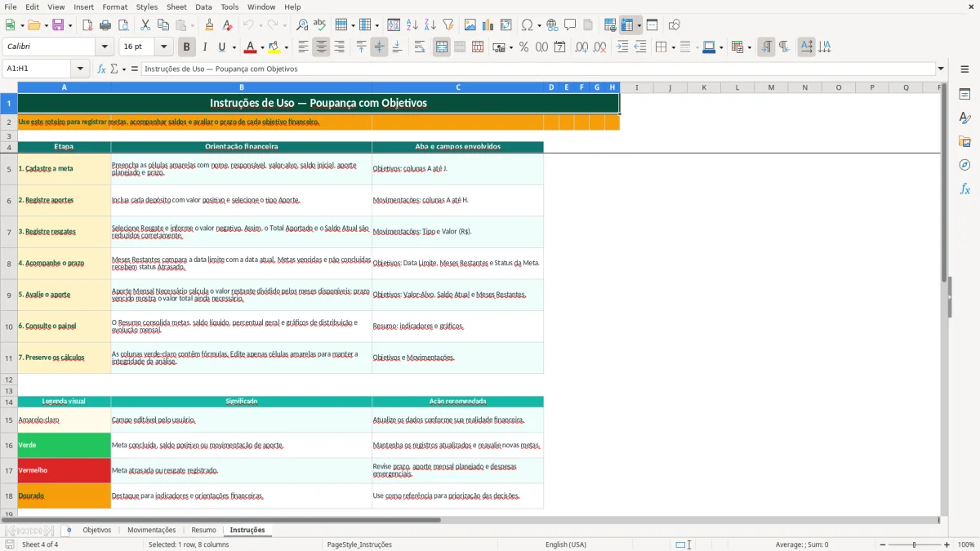Open Find & Replace icon
Image resolution: width=980 pixels, height=551 pixels.
(x=302, y=25)
